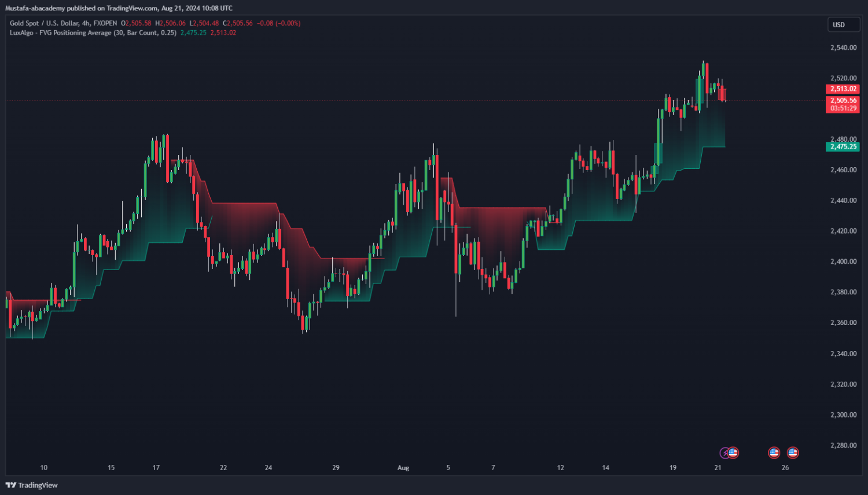The height and width of the screenshot is (495, 868).
Task: Select the LuxAlgo FVG Positioning Average indicator label
Action: point(93,33)
